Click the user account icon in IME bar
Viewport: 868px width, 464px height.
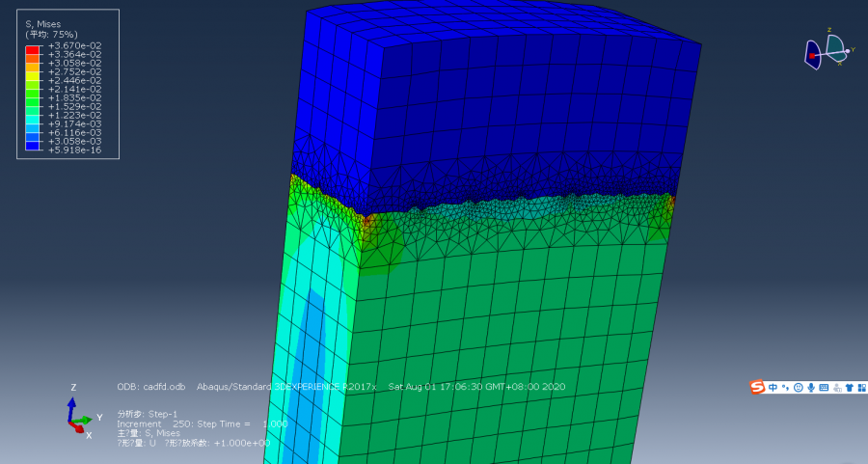pyautogui.click(x=836, y=387)
